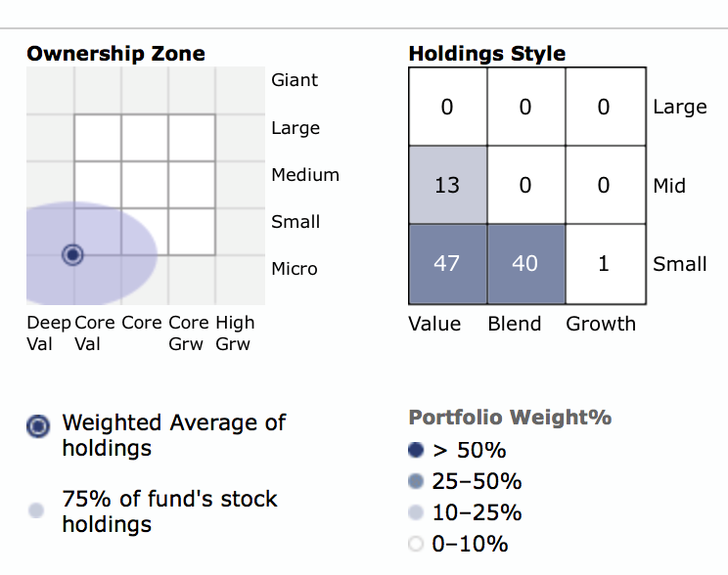Click the 75% of fund's holdings legend dot
Image resolution: width=728 pixels, height=575 pixels.
[x=37, y=509]
